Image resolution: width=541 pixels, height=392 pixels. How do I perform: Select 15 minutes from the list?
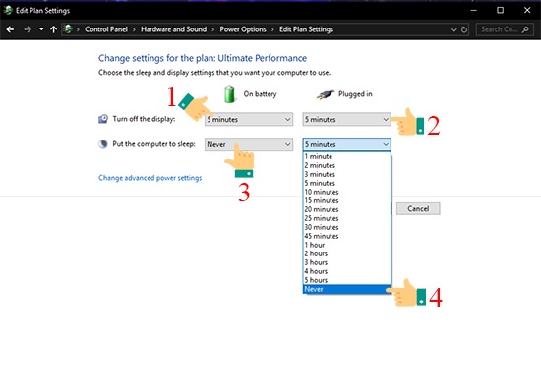pos(347,200)
